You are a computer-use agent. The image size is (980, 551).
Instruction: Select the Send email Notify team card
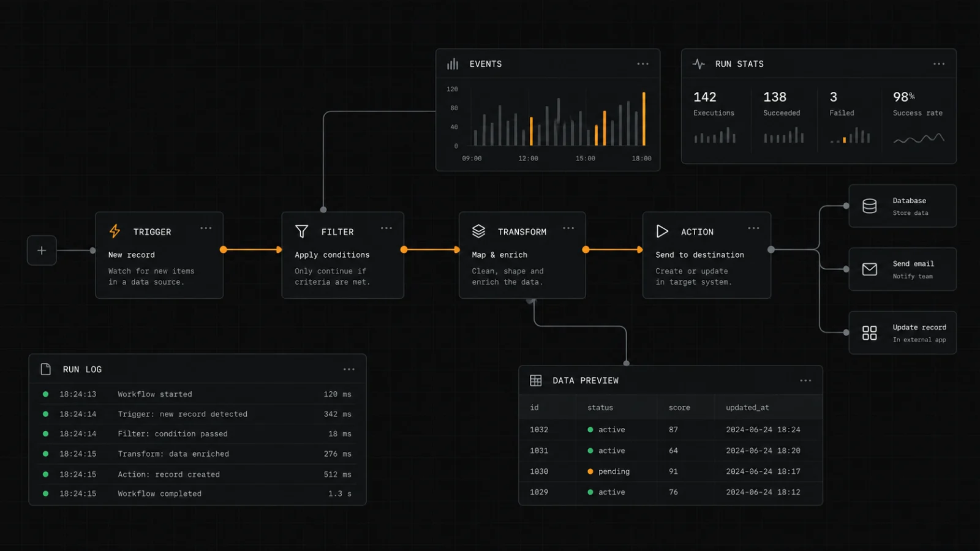902,269
